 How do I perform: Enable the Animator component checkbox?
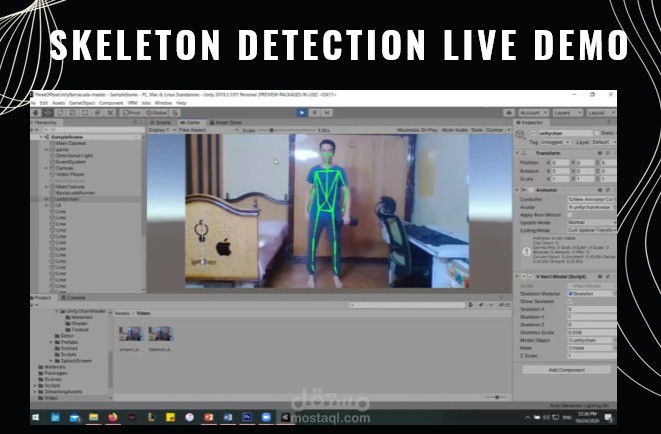[531, 190]
